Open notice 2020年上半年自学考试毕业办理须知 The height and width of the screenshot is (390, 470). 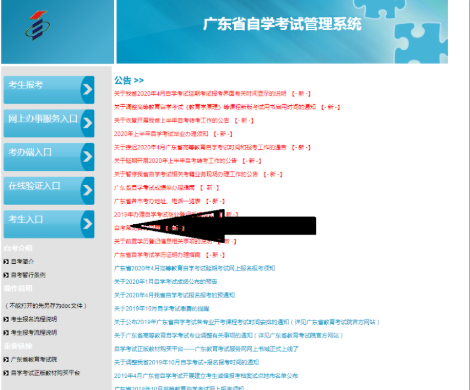click(x=161, y=134)
